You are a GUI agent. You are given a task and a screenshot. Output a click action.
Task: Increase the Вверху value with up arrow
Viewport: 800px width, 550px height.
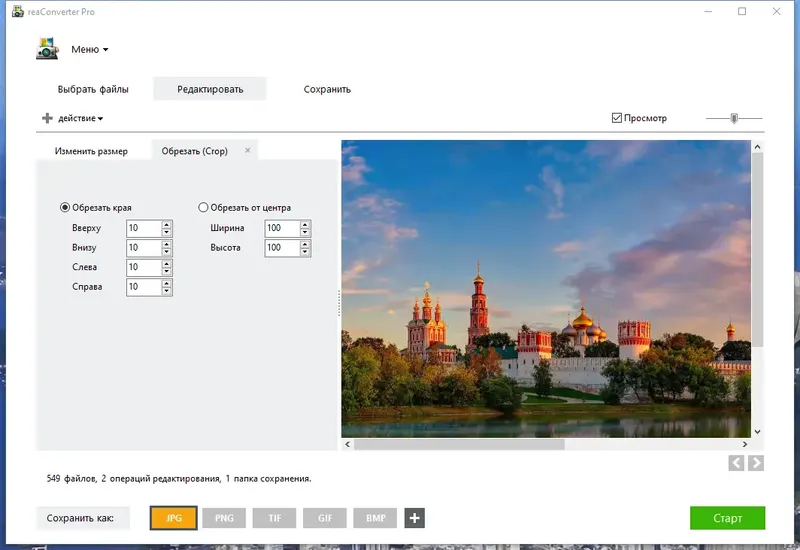pyautogui.click(x=166, y=224)
